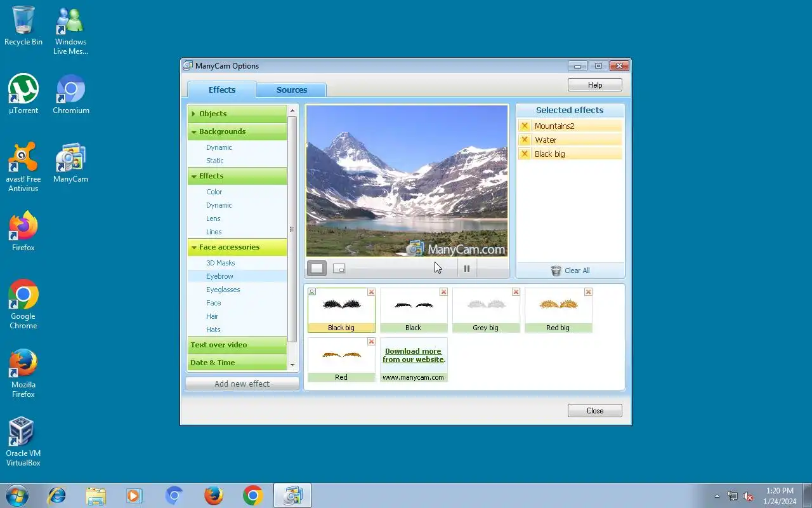Show hidden system tray icons

click(717, 496)
